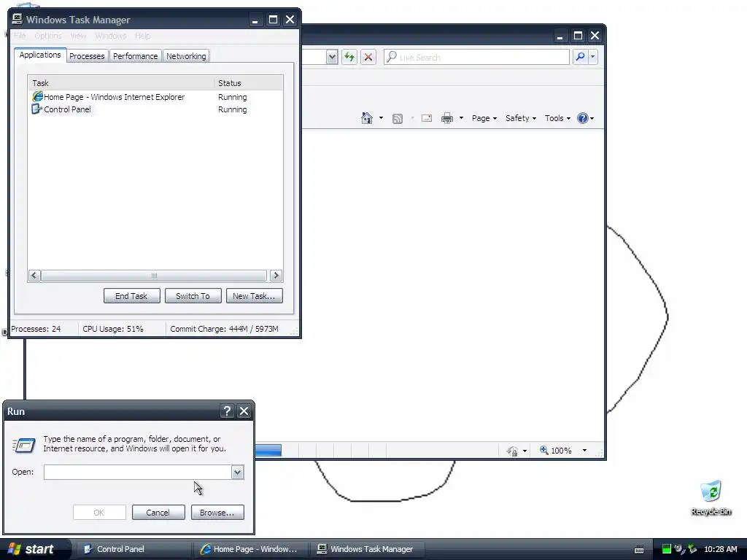Image resolution: width=747 pixels, height=560 pixels.
Task: Click the Control Panel icon in task list
Action: pyautogui.click(x=36, y=109)
